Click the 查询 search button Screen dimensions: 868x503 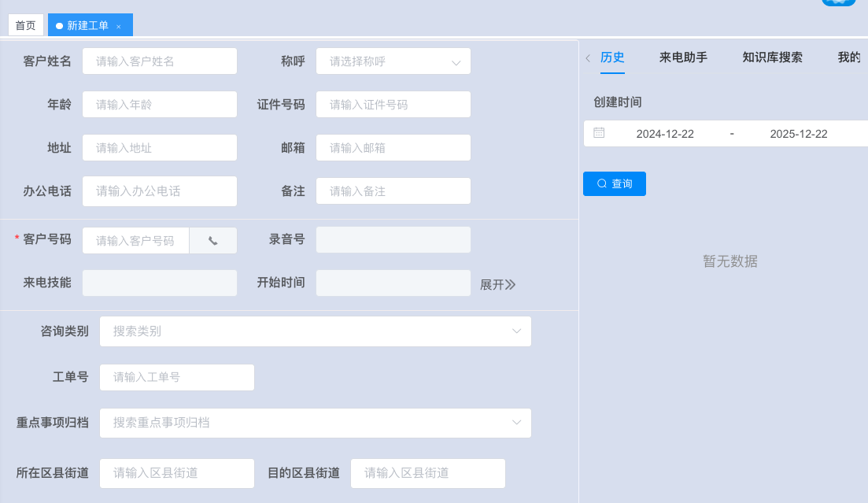pos(614,183)
